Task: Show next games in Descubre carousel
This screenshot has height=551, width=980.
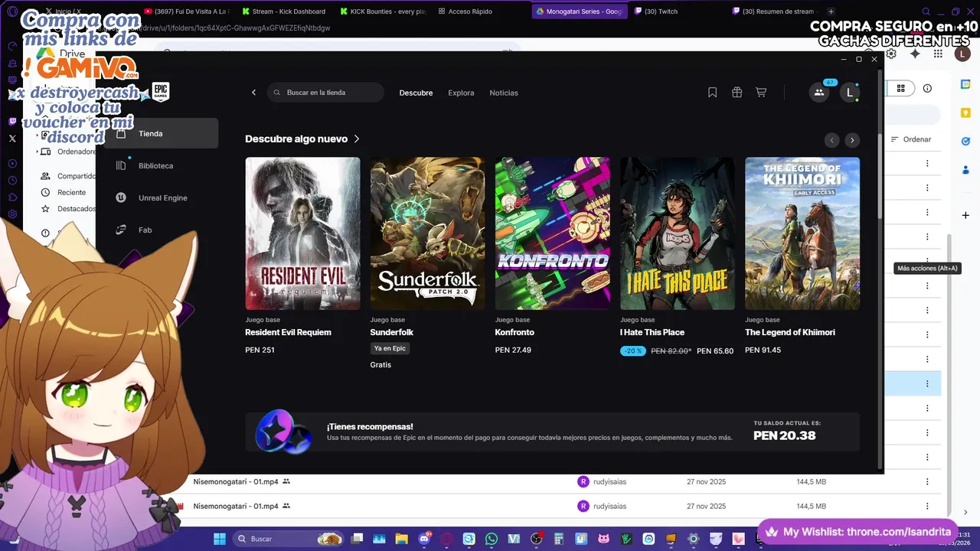Action: (852, 140)
